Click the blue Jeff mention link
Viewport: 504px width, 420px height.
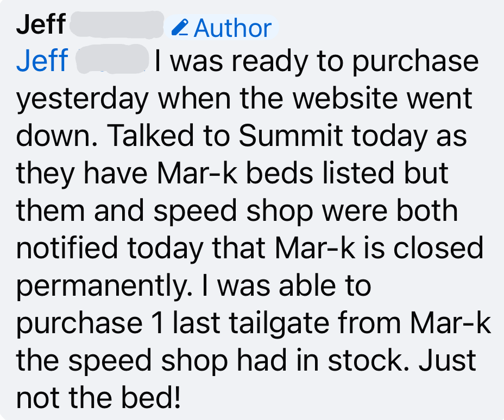[x=42, y=60]
